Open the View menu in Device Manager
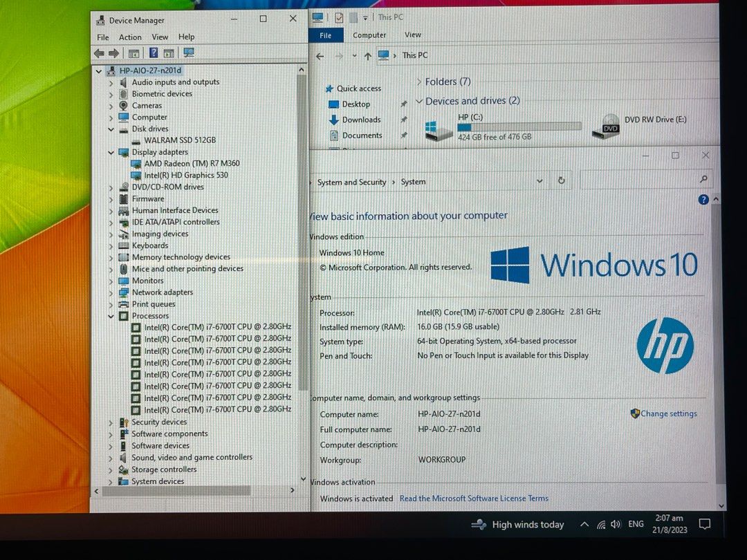 tap(160, 37)
